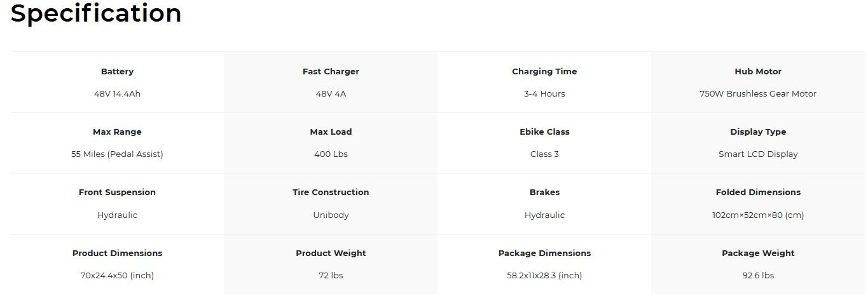868x298 pixels.
Task: Select the 72 lbs product weight value
Action: (331, 276)
